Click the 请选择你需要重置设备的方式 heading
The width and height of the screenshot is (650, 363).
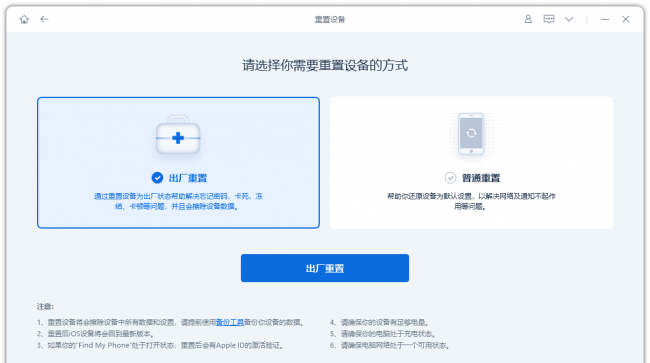pos(325,65)
